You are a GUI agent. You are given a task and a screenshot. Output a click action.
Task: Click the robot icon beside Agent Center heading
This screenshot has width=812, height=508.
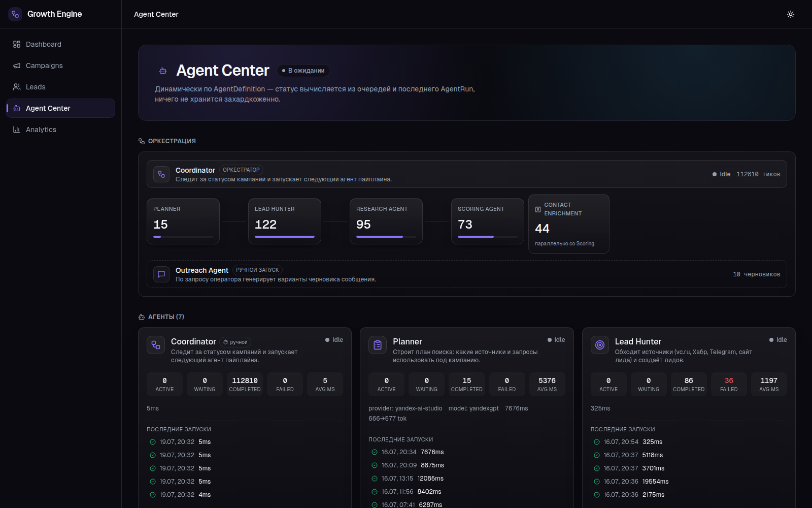pyautogui.click(x=163, y=71)
